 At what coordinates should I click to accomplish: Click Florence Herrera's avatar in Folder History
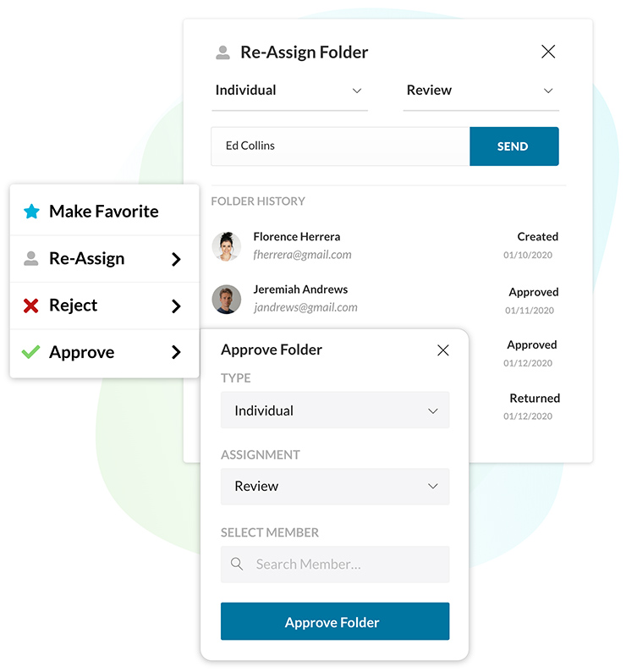pyautogui.click(x=227, y=245)
